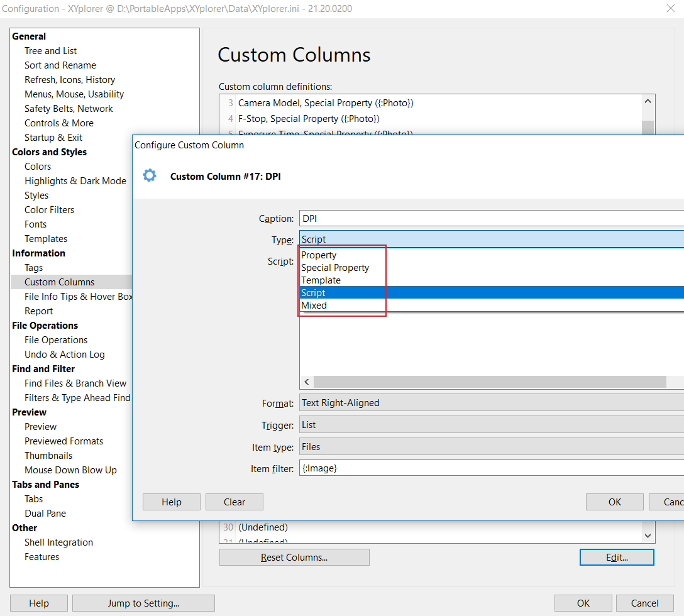684x616 pixels.
Task: Go to Tree and List settings
Action: 51,51
